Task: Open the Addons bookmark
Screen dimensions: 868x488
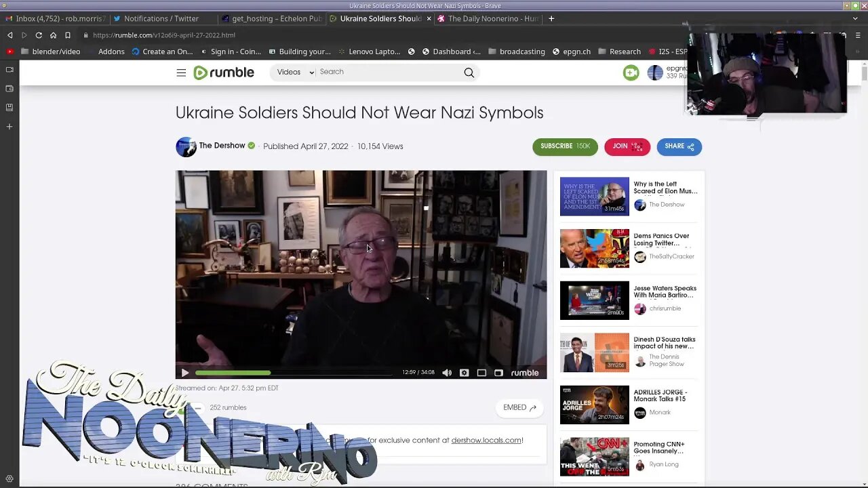Action: [111, 52]
